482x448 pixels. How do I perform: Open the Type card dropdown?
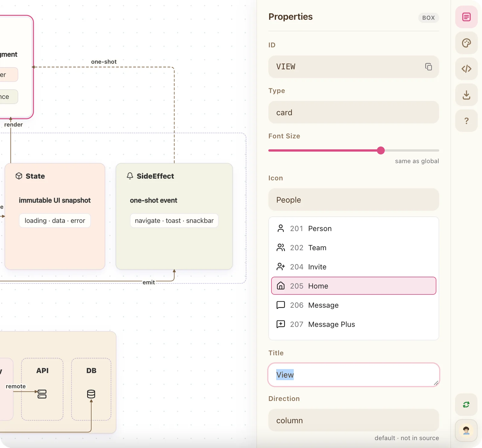[354, 112]
